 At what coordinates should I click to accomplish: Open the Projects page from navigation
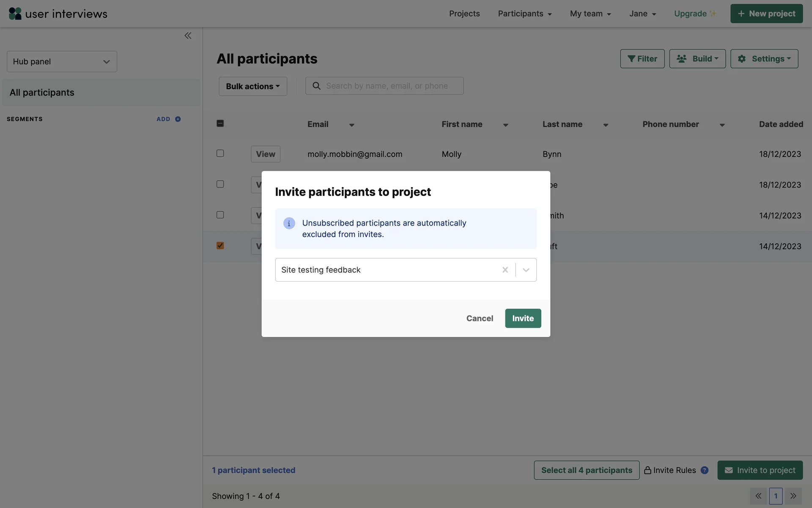point(464,14)
